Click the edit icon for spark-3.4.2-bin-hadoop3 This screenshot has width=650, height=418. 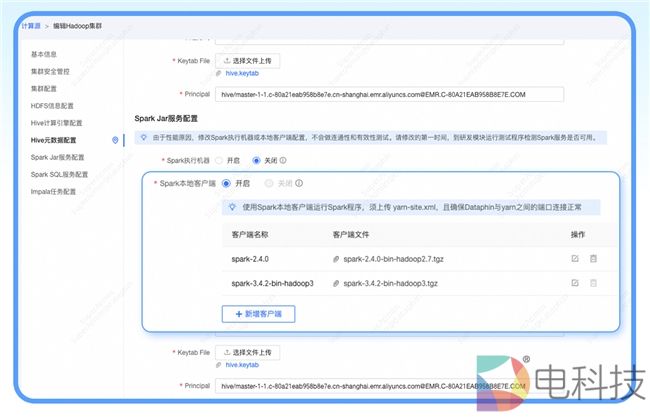point(575,283)
